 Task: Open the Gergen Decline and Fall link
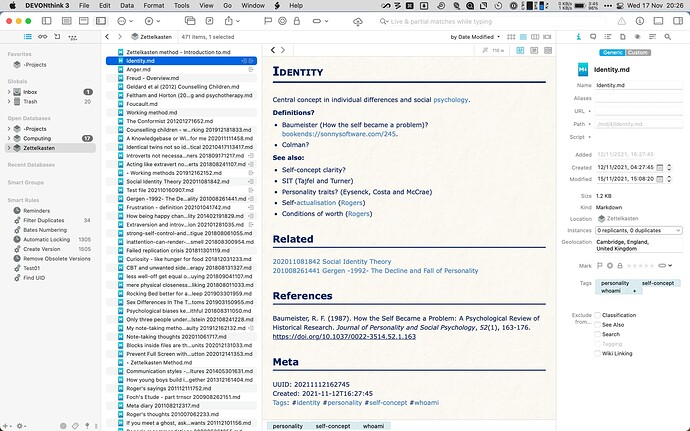[x=375, y=271]
